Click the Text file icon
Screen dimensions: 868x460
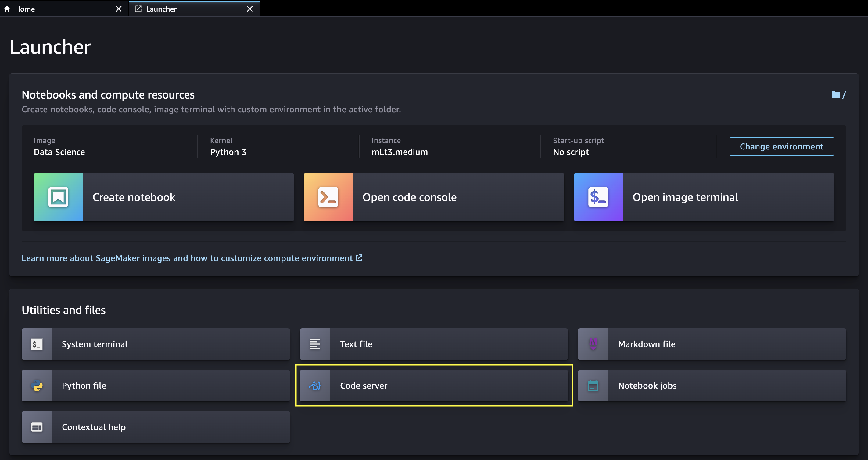tap(315, 344)
